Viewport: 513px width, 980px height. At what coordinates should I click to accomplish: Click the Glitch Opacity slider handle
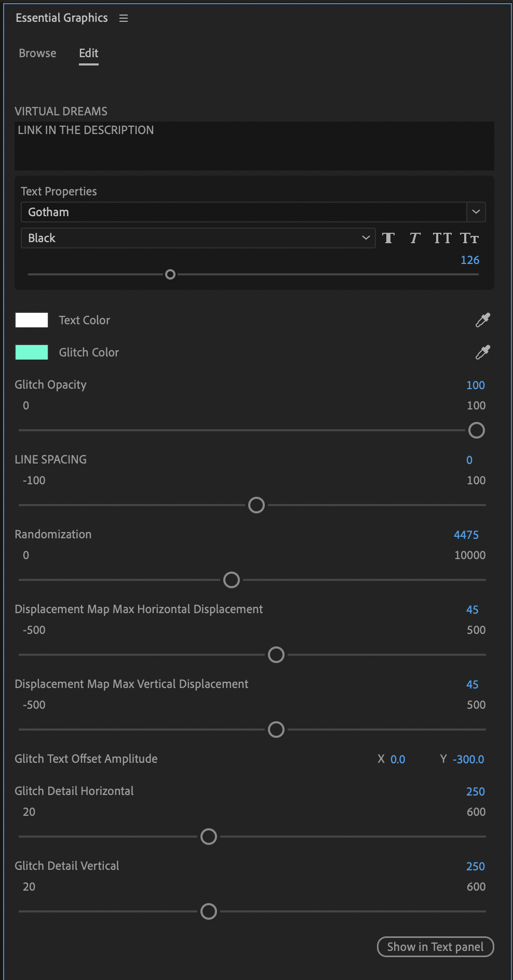(476, 430)
